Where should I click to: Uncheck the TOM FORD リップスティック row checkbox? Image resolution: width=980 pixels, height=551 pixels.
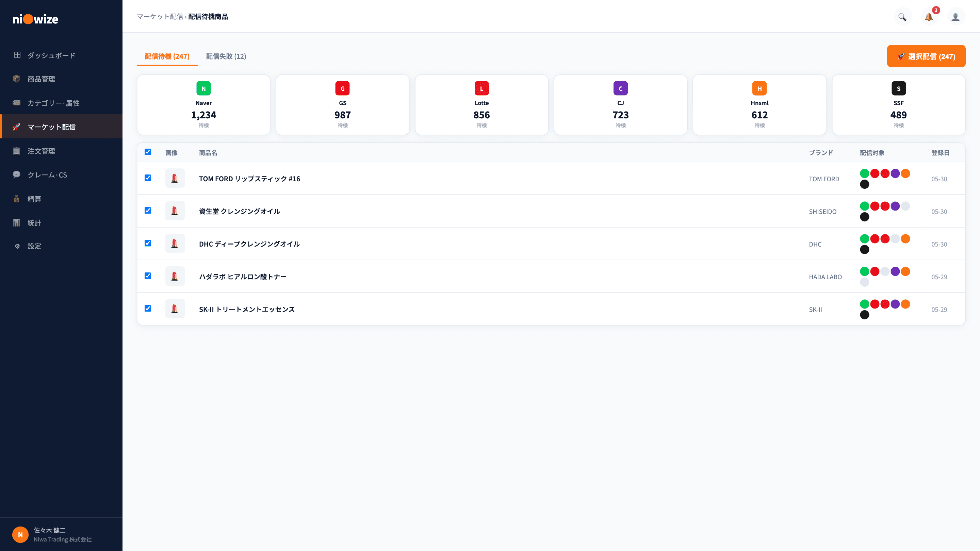click(148, 178)
